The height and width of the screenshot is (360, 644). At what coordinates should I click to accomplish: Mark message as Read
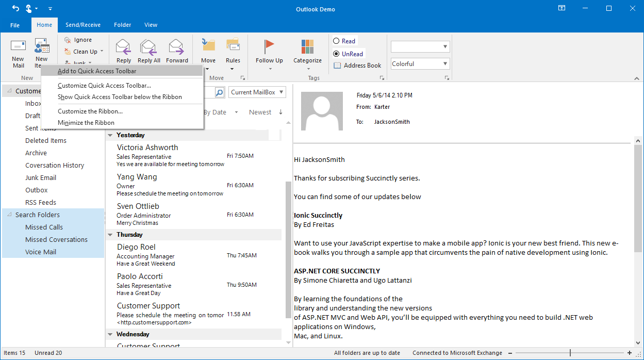[344, 41]
